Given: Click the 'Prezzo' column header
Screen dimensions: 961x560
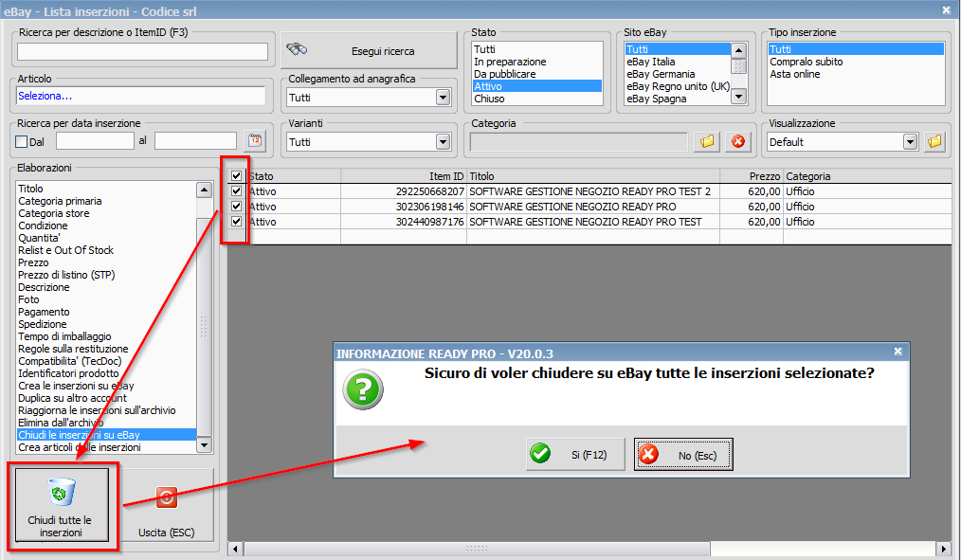Looking at the screenshot, I should (x=752, y=176).
